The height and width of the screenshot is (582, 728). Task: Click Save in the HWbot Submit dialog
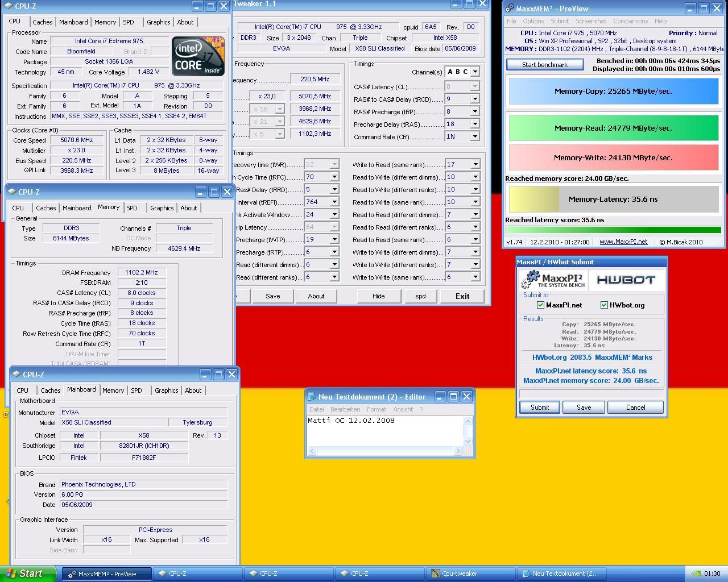pos(584,408)
